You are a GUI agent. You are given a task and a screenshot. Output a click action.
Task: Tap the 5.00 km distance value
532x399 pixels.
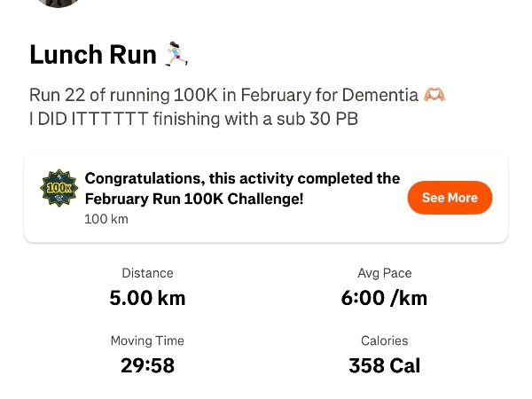[x=147, y=298]
